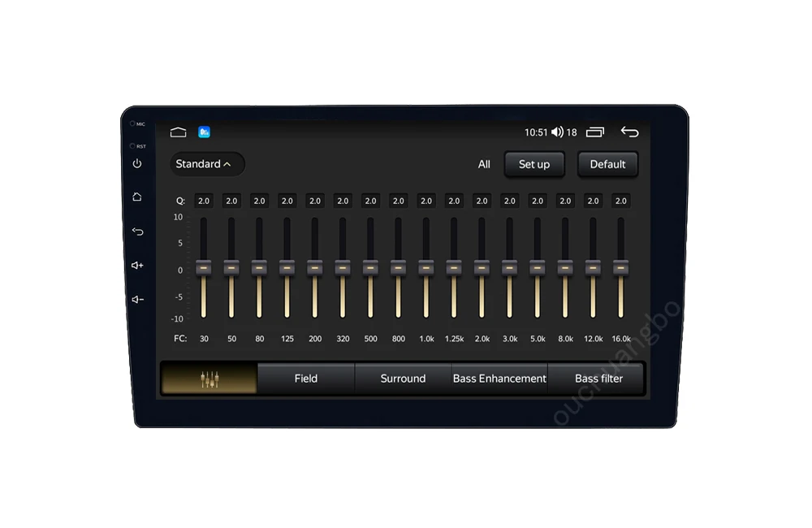Click the 1.25k frequency label

point(454,339)
